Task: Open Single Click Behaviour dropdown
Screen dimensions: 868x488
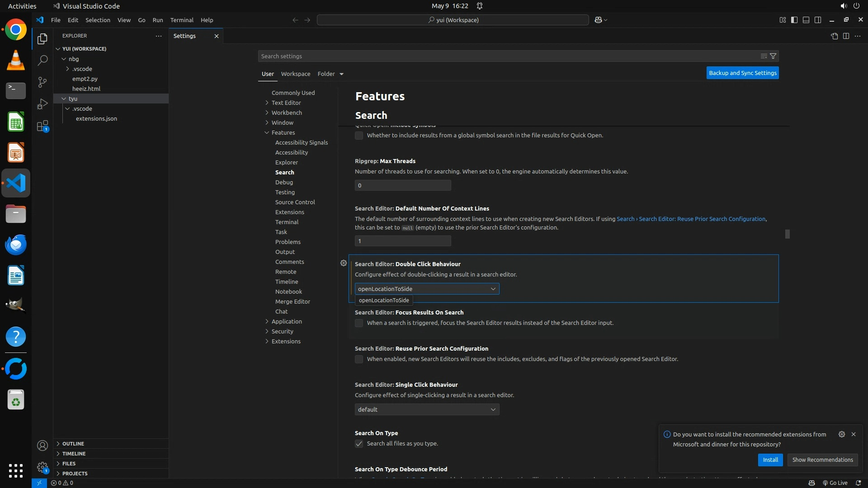Action: click(x=427, y=409)
